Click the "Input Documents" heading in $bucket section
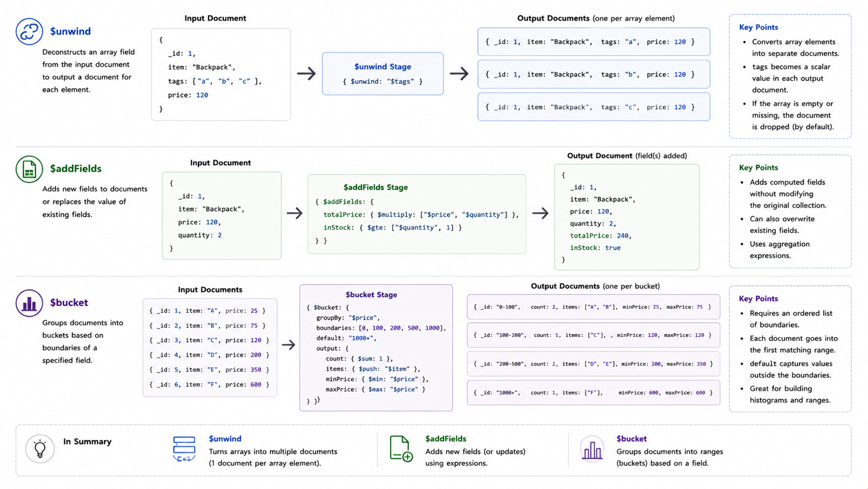Image resolution: width=868 pixels, height=489 pixels. point(210,289)
